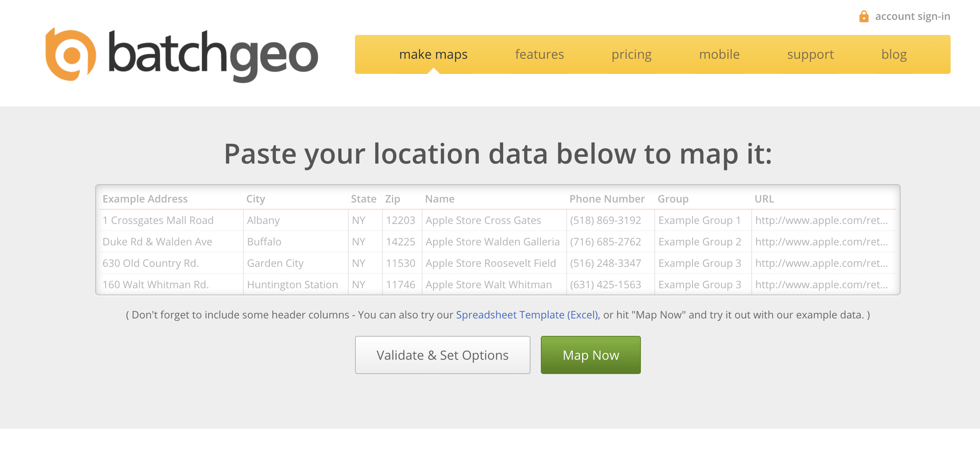The height and width of the screenshot is (455, 980).
Task: Open the mobile page
Action: coord(719,54)
